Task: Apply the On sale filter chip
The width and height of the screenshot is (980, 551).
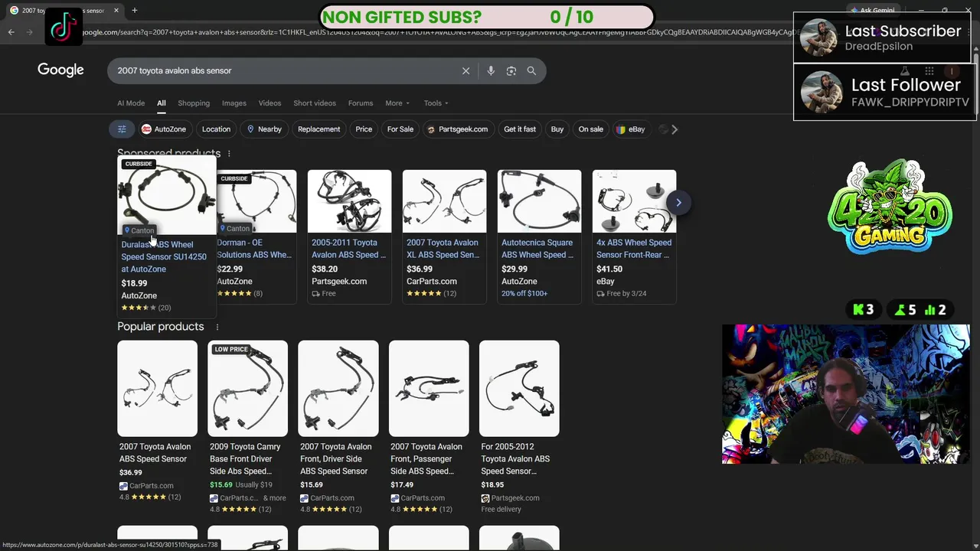Action: pos(590,129)
